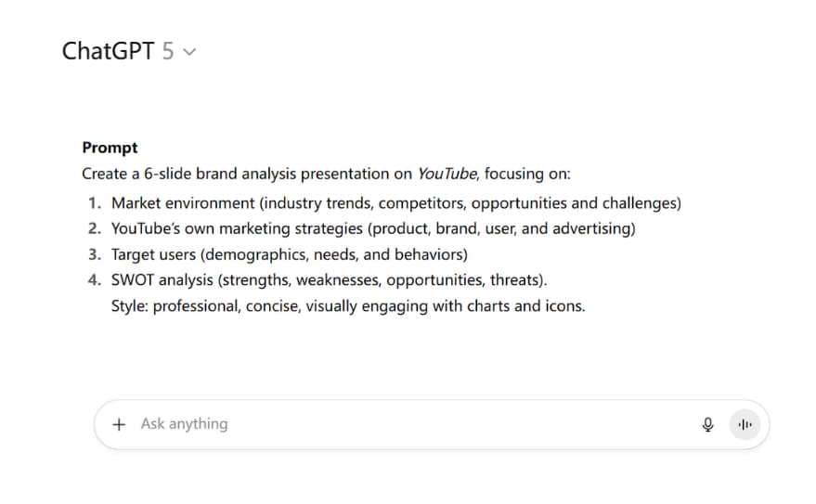Focus the Ask anything input field
The width and height of the screenshot is (816, 504).
tap(416, 424)
